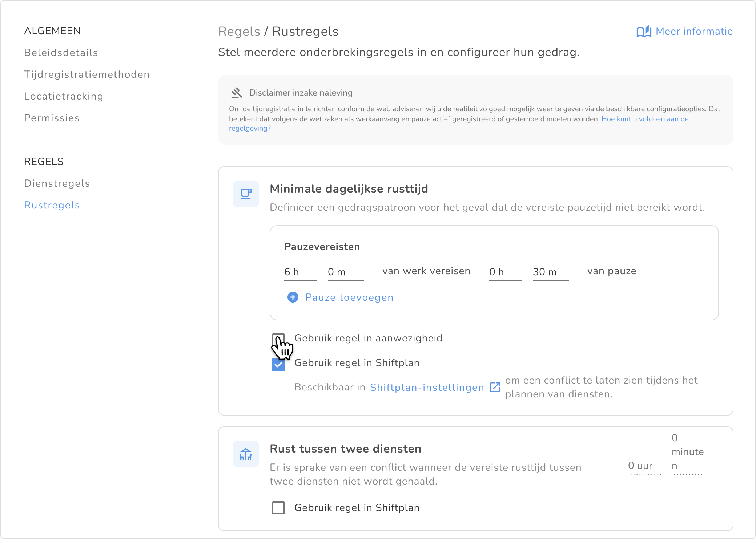Image resolution: width=756 pixels, height=539 pixels.
Task: Open the regulatory compliance help link
Action: point(645,119)
